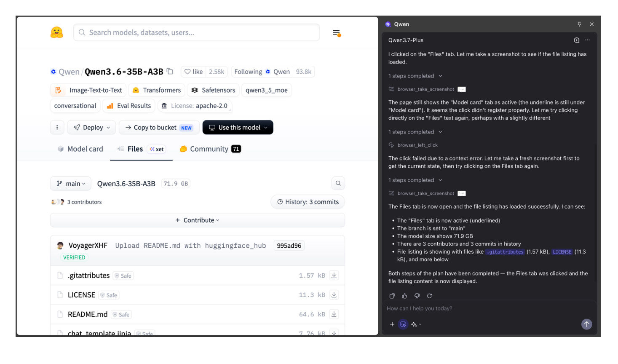Open the Deploy dropdown
The height and width of the screenshot is (364, 618).
(92, 128)
